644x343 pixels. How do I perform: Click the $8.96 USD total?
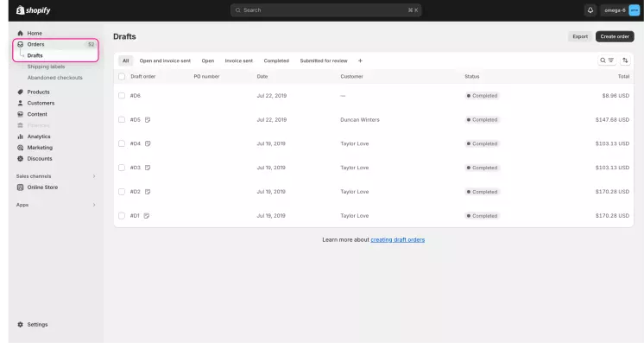click(x=616, y=95)
